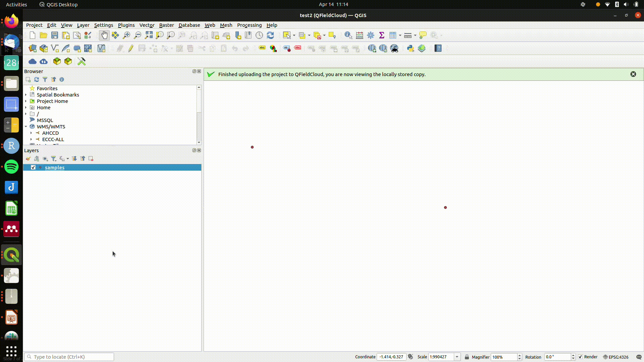This screenshot has width=644, height=362.
Task: Open the Processing menu
Action: coord(250,25)
